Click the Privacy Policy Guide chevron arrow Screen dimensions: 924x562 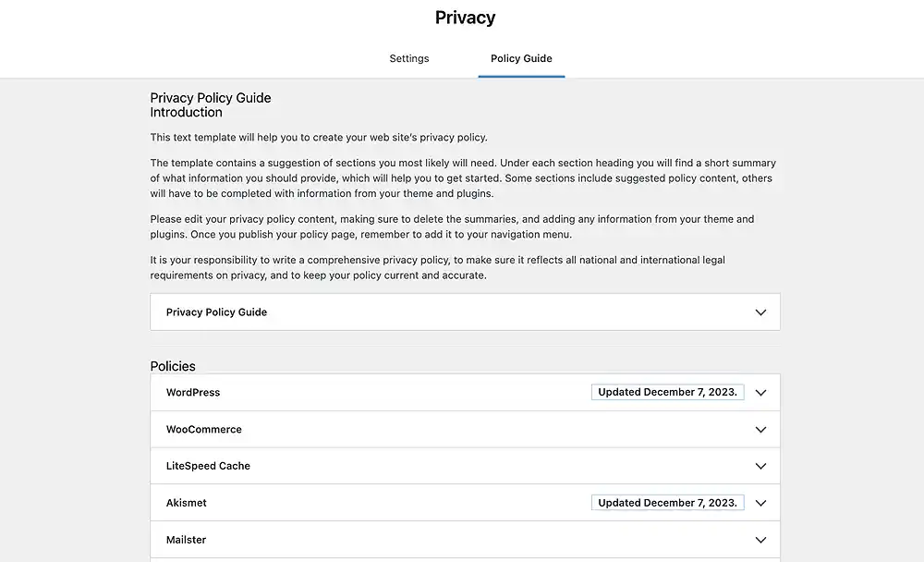(760, 312)
